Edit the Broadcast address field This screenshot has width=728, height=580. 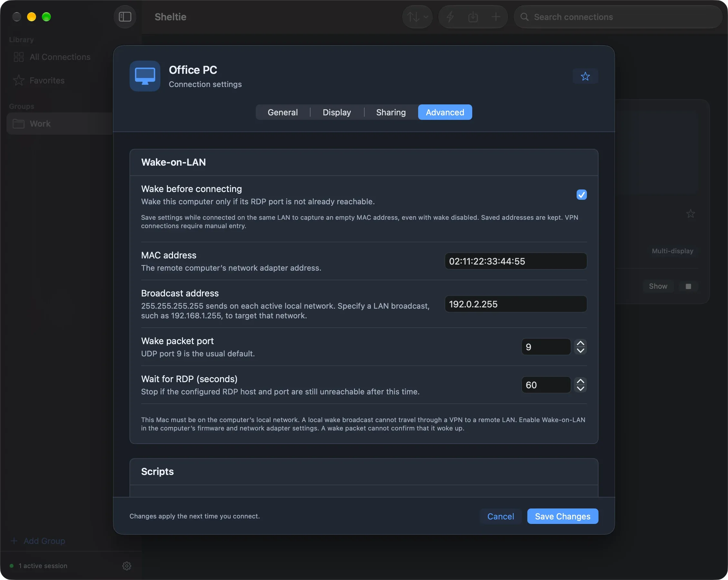click(x=516, y=304)
